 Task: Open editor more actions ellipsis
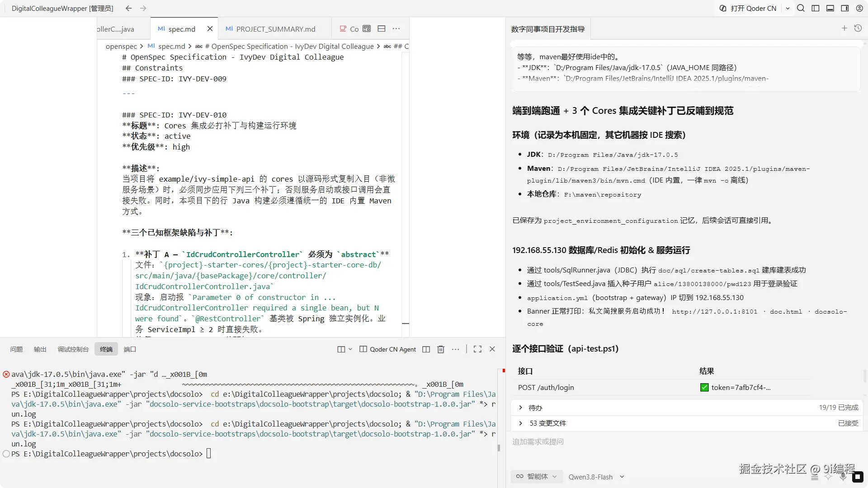point(396,28)
